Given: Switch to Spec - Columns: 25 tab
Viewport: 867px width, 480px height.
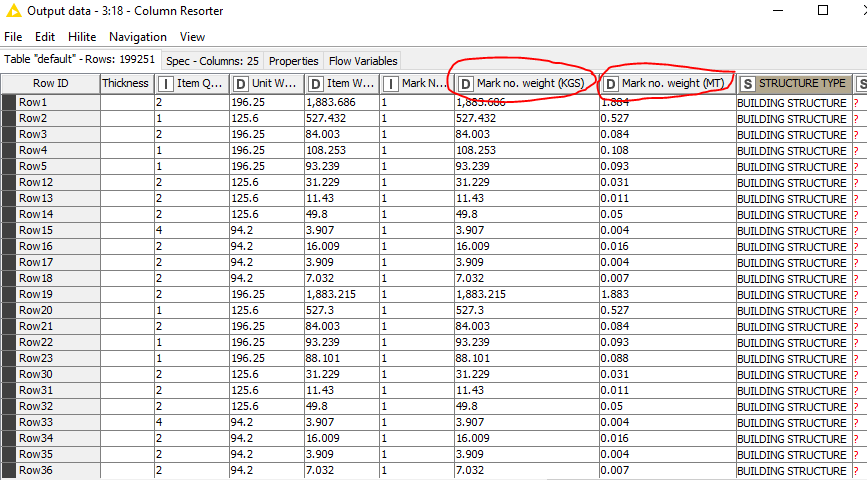Looking at the screenshot, I should point(212,61).
